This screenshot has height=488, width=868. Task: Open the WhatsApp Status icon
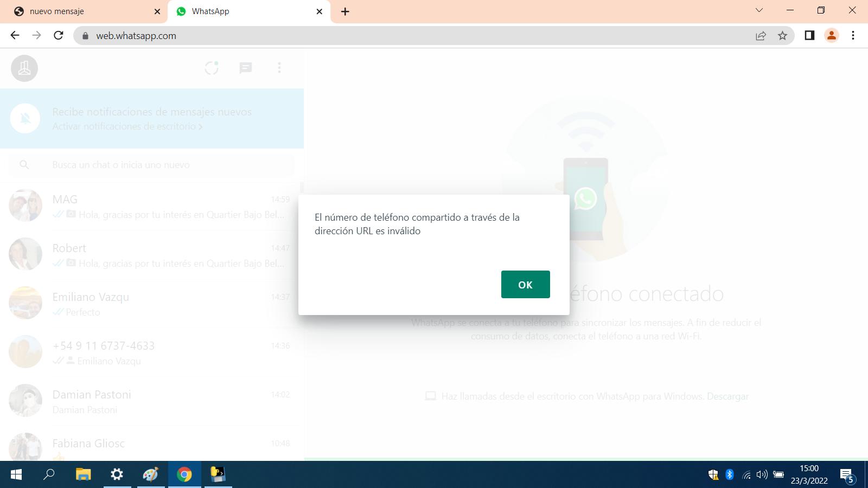[212, 68]
